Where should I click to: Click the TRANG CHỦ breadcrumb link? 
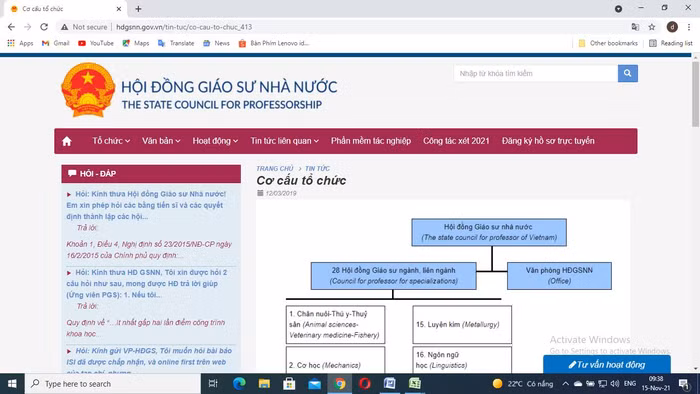tap(275, 168)
